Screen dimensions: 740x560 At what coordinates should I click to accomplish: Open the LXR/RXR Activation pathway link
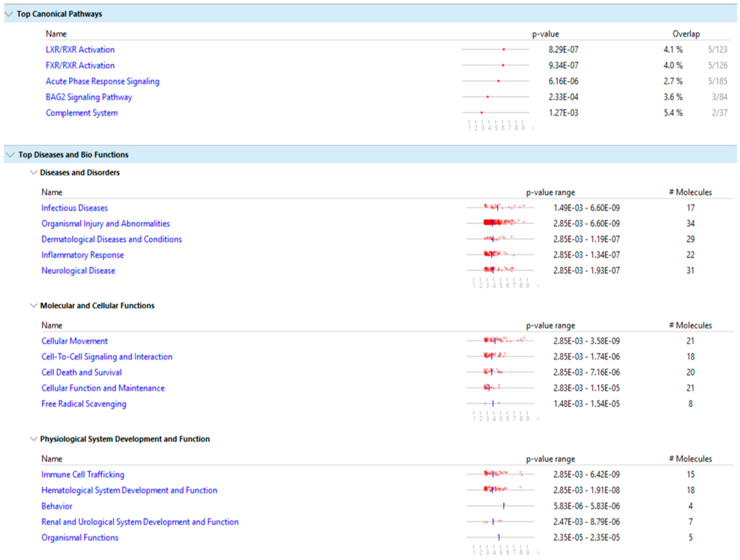coord(80,49)
